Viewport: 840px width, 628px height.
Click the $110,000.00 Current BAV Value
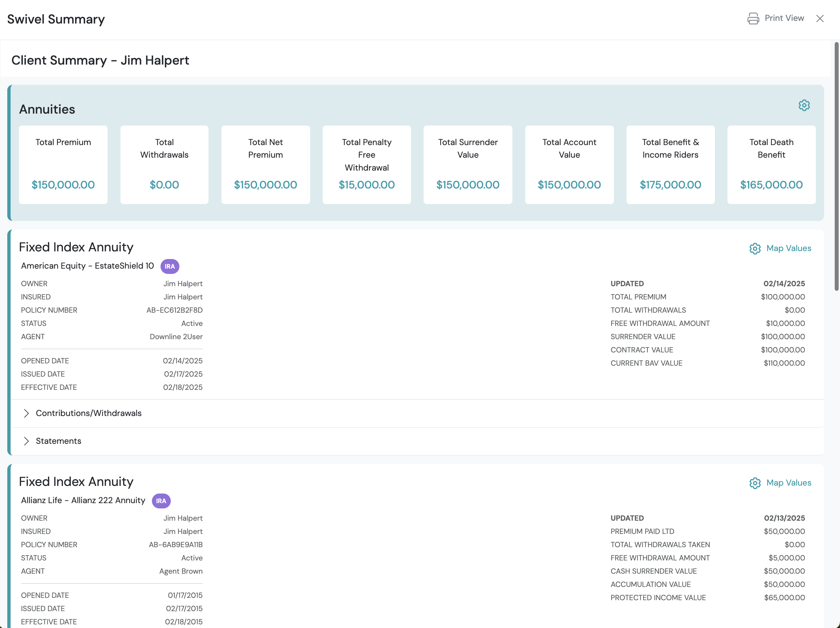point(784,363)
